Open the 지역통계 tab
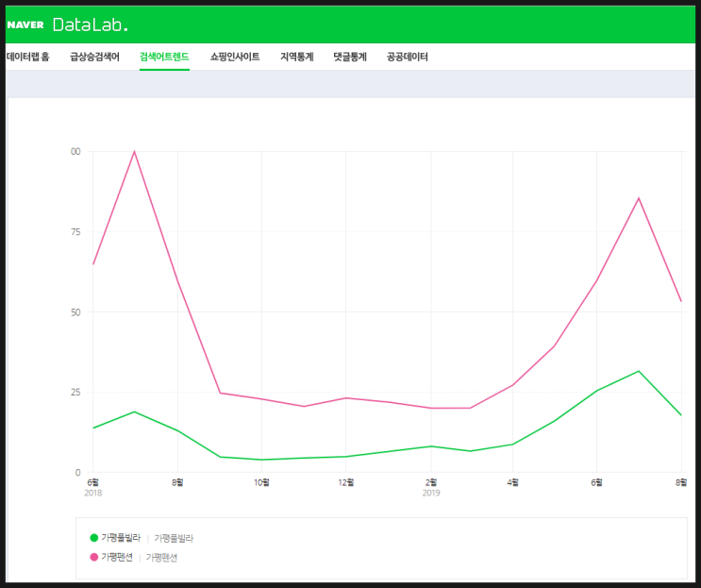The image size is (701, 588). pos(297,57)
